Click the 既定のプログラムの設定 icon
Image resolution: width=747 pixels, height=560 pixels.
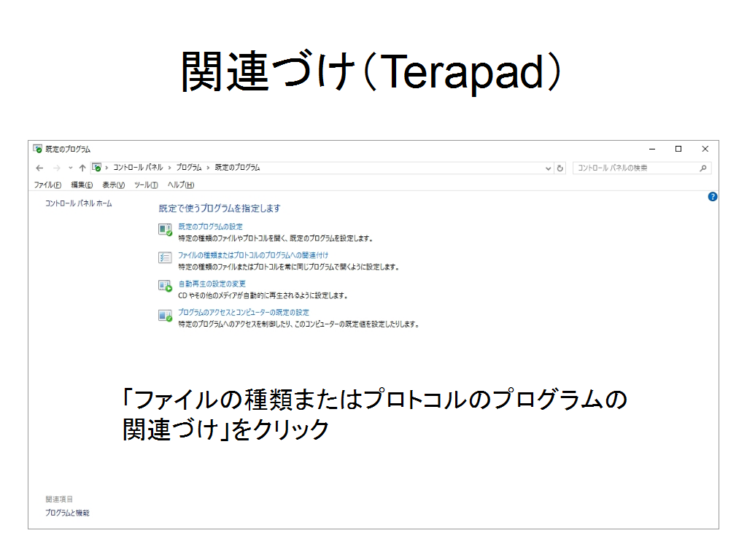165,230
